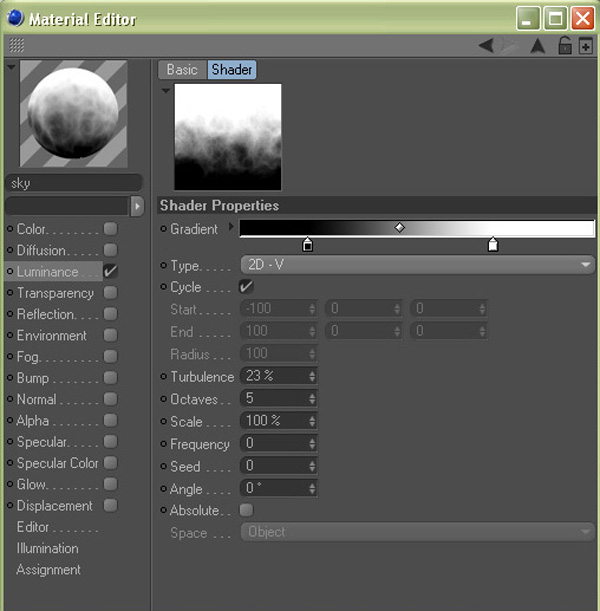Click the sky material name field
The width and height of the screenshot is (600, 611).
coord(75,183)
